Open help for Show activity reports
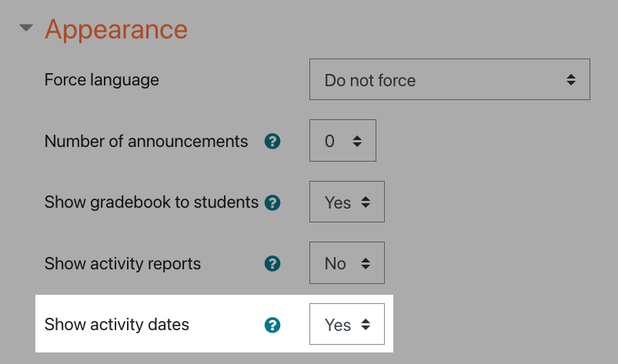The width and height of the screenshot is (618, 364). [x=272, y=264]
